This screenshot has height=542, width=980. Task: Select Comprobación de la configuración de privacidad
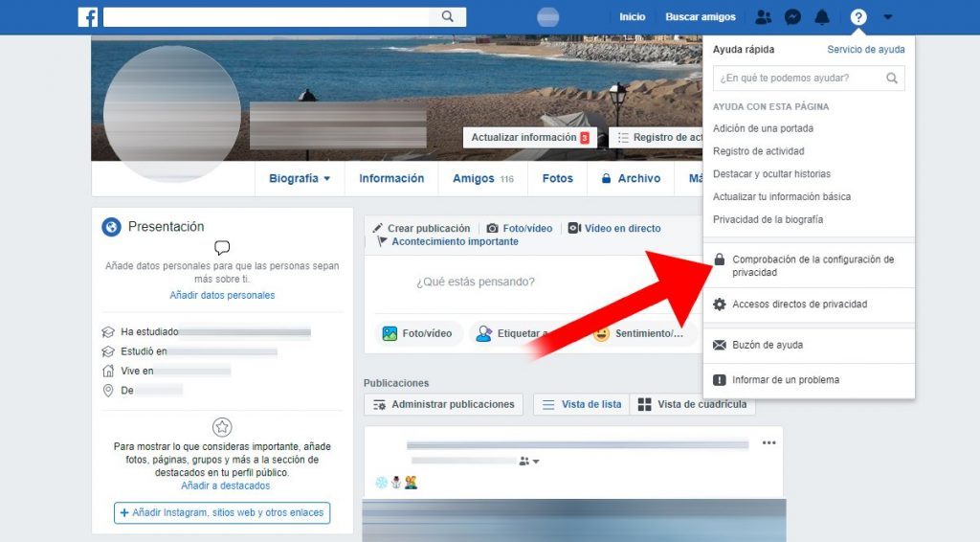click(x=812, y=266)
